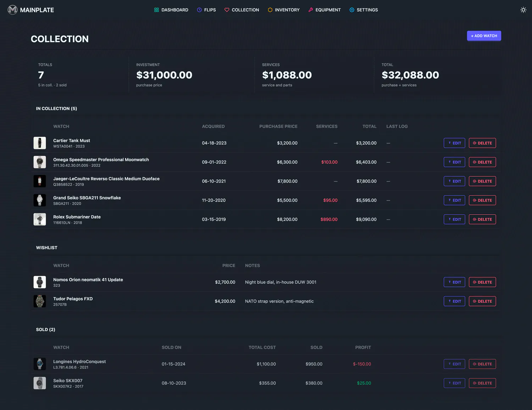
Task: Edit the Cartier Tank Must entry
Action: tap(454, 143)
